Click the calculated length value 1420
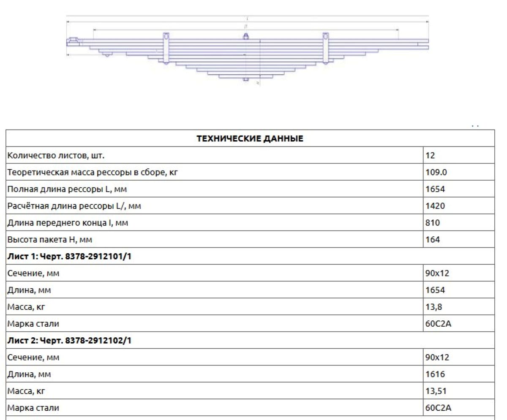This screenshot has width=507, height=420. coord(435,206)
